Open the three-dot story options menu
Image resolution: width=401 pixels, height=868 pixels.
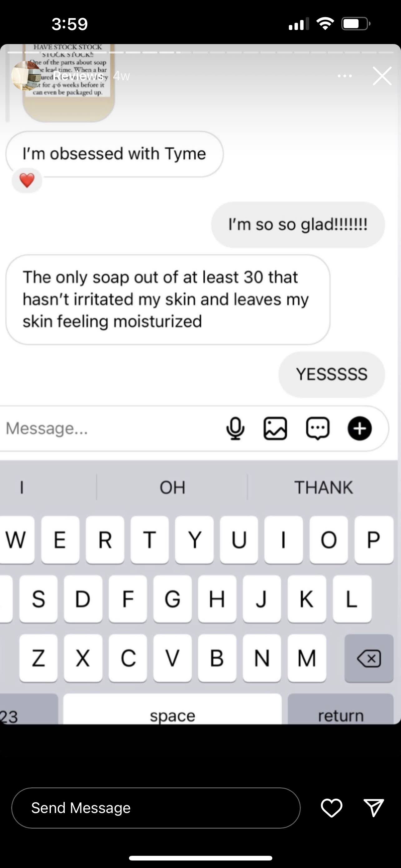coord(345,76)
